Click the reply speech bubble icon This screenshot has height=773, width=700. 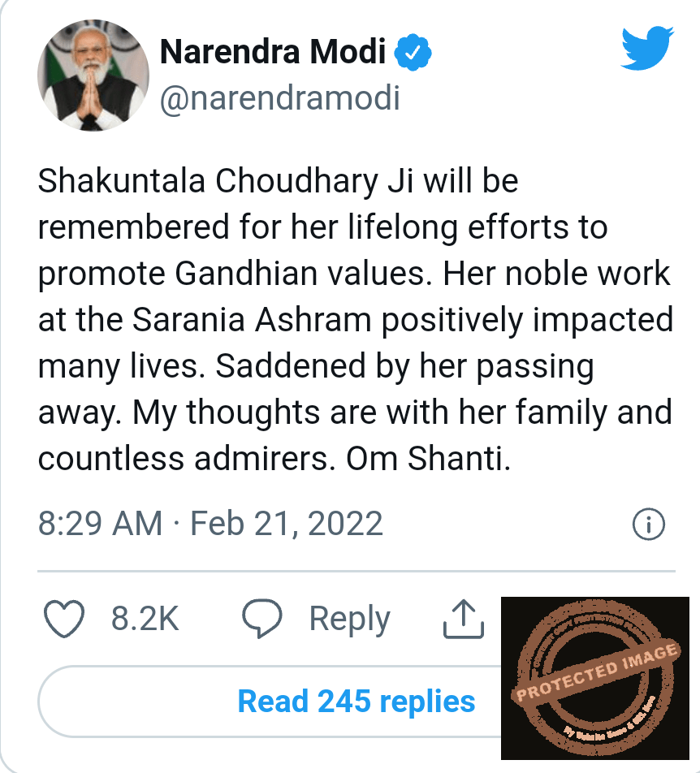(x=262, y=620)
